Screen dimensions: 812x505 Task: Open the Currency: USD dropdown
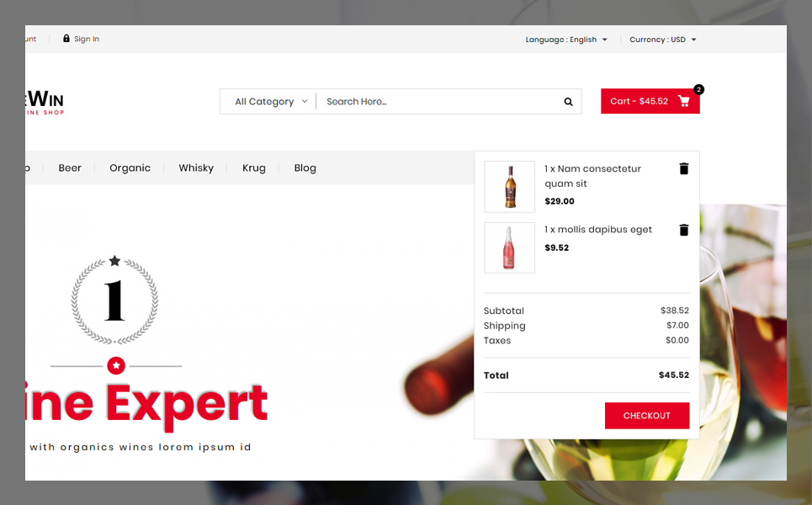tap(663, 40)
